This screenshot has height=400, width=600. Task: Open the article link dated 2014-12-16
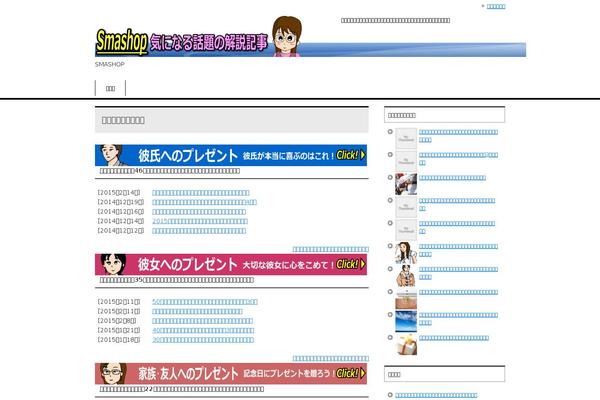199,212
